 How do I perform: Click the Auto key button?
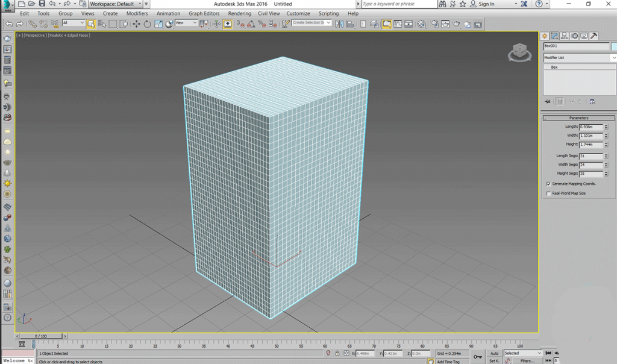[494, 353]
